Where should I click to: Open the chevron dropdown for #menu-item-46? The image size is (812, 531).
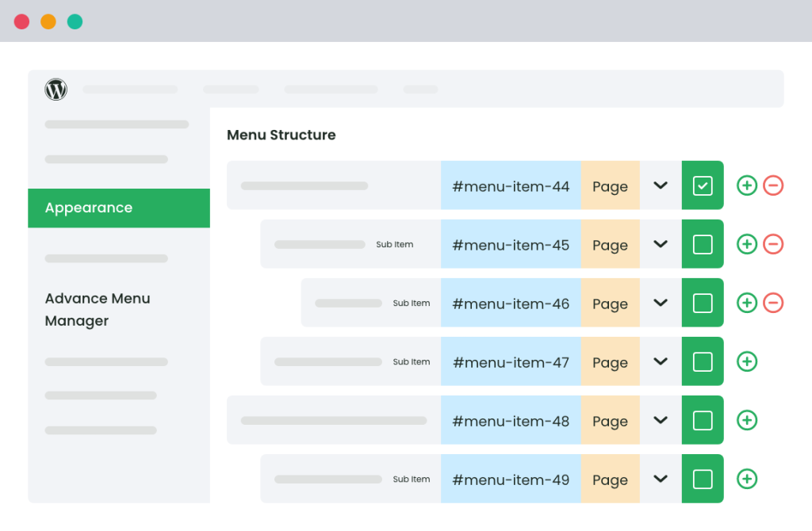pyautogui.click(x=660, y=303)
